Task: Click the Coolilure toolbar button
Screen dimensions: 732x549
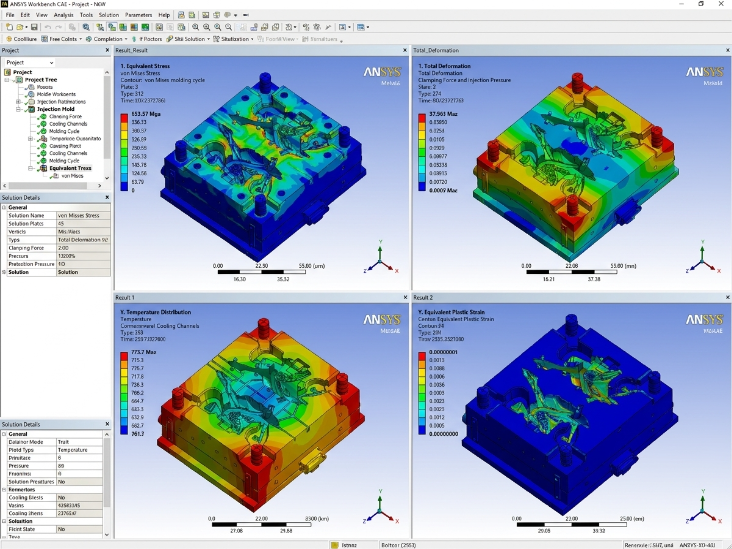Action: pos(21,39)
